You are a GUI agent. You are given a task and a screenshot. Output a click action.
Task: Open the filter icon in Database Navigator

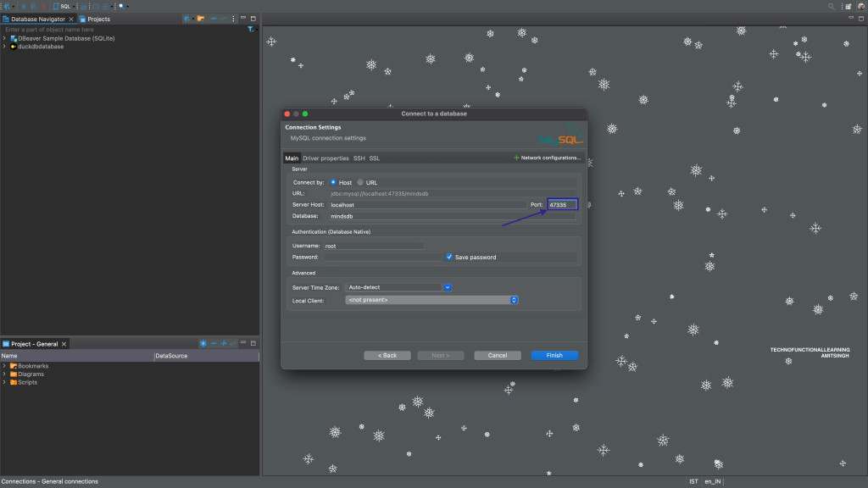click(x=250, y=30)
